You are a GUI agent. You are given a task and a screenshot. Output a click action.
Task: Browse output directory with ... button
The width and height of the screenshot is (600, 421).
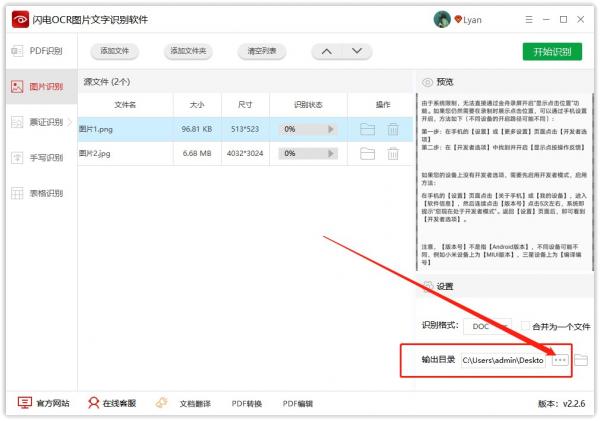tap(560, 360)
